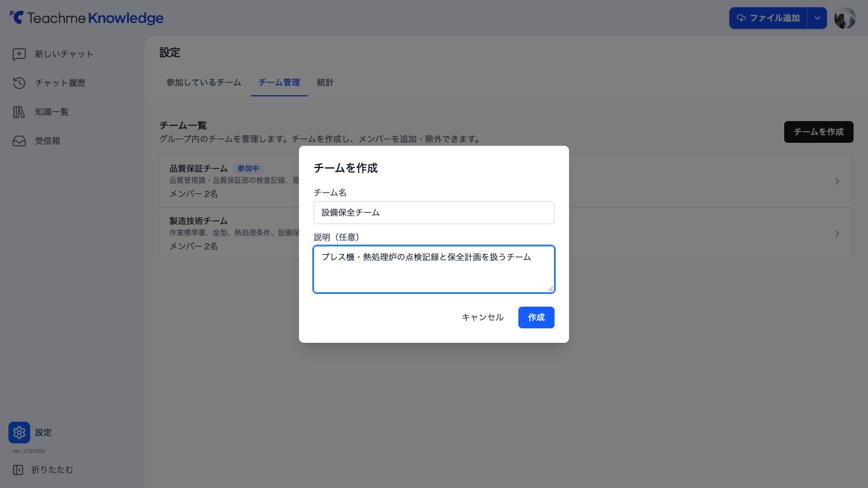Click the ファイル追加 button
This screenshot has width=868, height=488.
pos(769,18)
